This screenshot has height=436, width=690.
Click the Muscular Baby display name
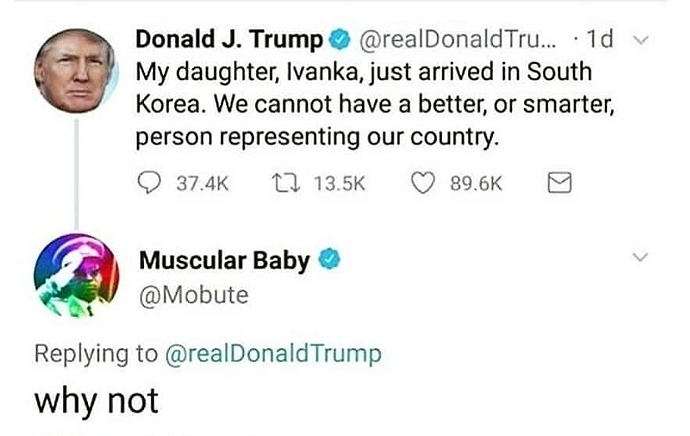[x=224, y=260]
